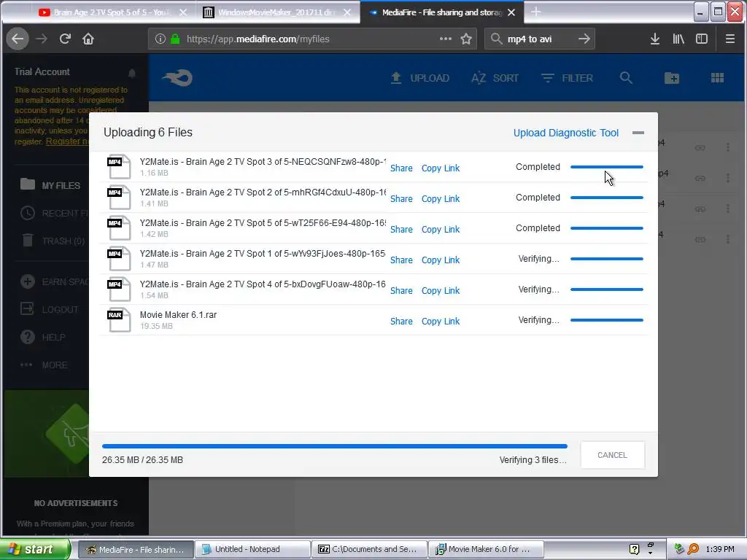Click the Register now link in sidebar
Screen dimensions: 747x560
click(67, 141)
